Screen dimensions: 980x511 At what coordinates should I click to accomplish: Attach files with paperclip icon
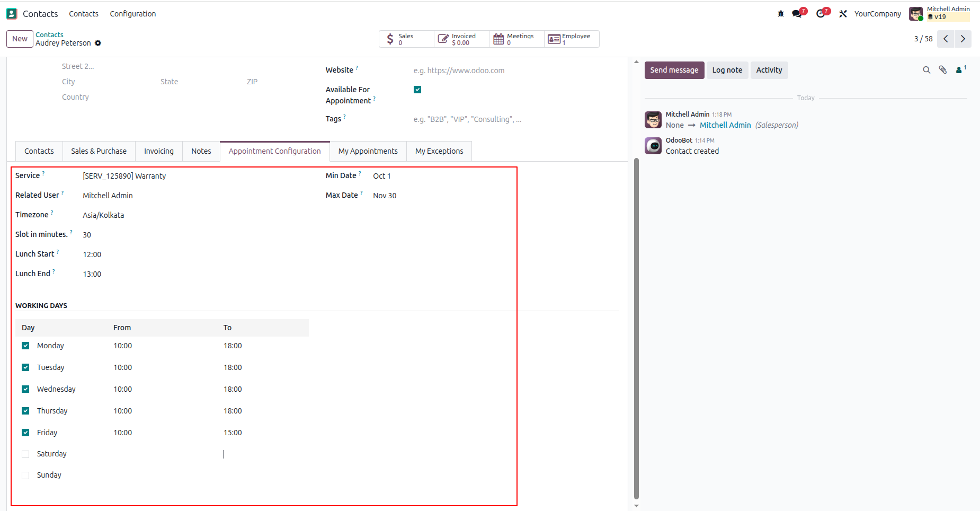click(943, 70)
